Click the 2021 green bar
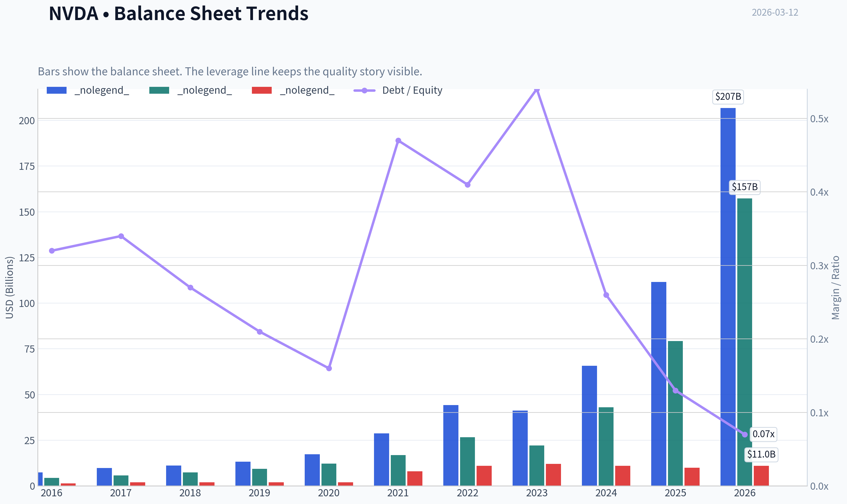 (398, 470)
